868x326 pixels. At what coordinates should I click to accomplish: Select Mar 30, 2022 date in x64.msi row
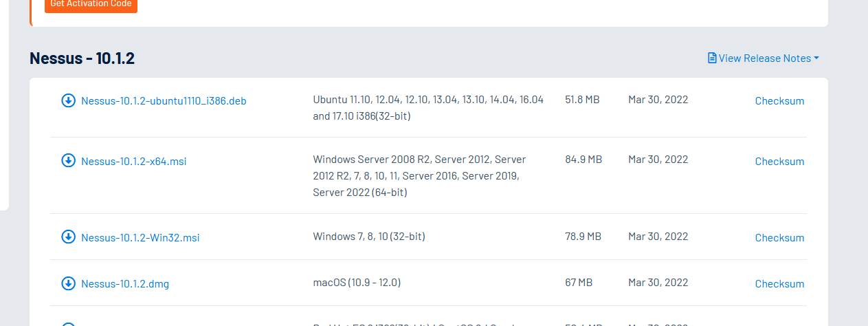tap(658, 160)
